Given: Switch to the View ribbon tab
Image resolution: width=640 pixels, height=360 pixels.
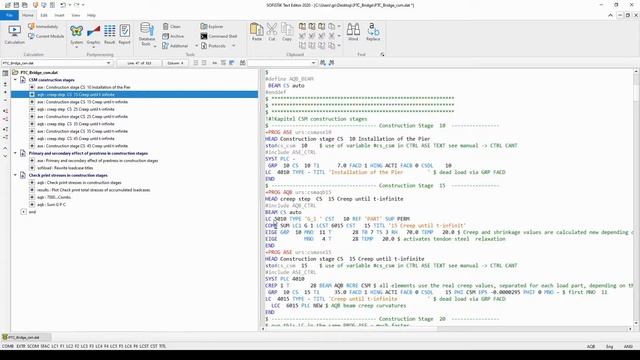Looking at the screenshot, I should click(x=76, y=15).
